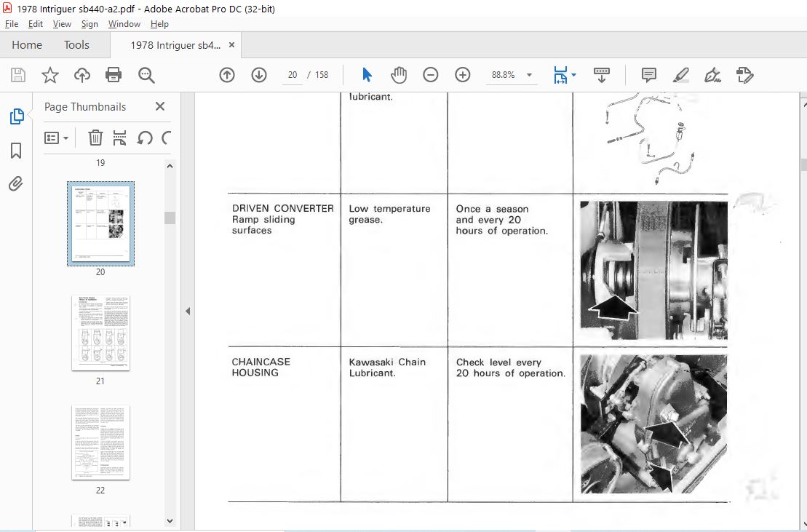Open Page Thumbnails sidebar icon

click(x=17, y=116)
